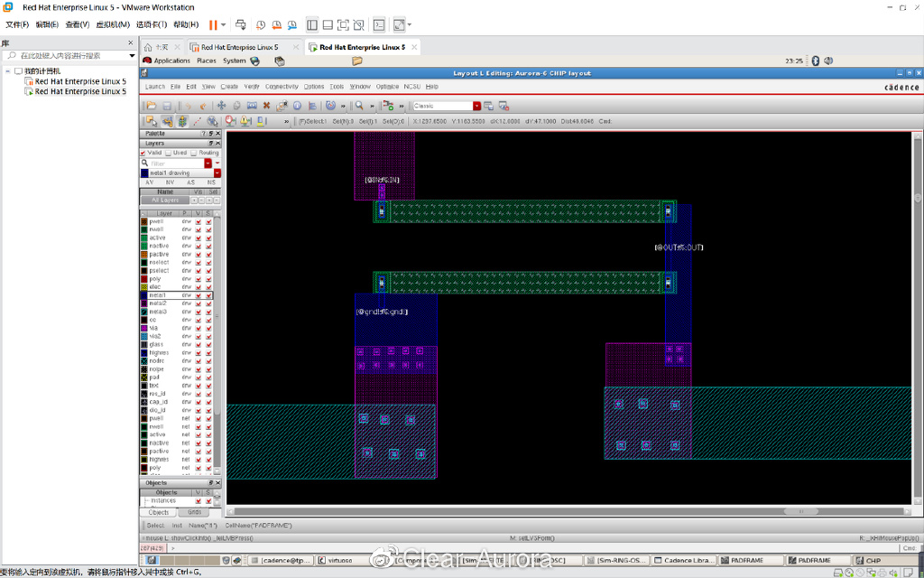Toggle visibility checkbox for via drw layer

pyautogui.click(x=199, y=329)
